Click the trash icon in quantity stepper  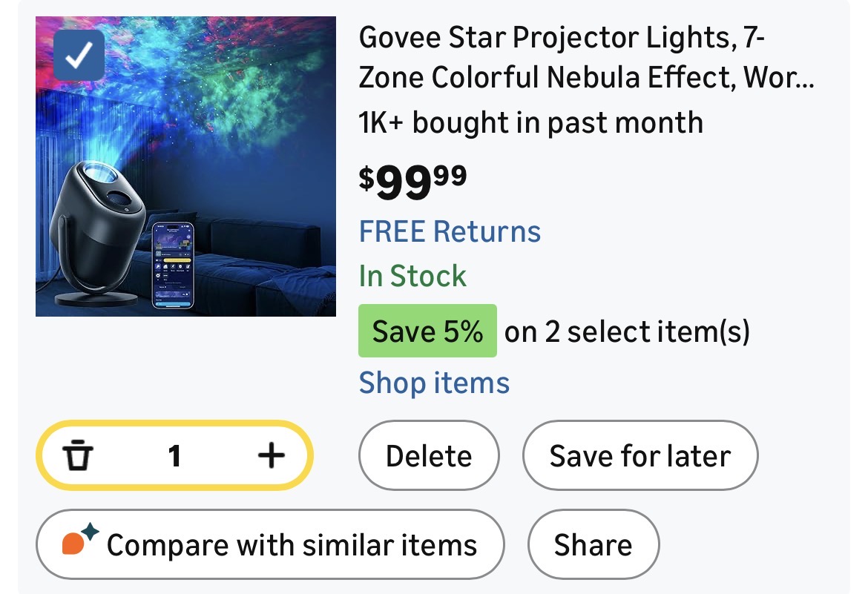click(x=77, y=455)
